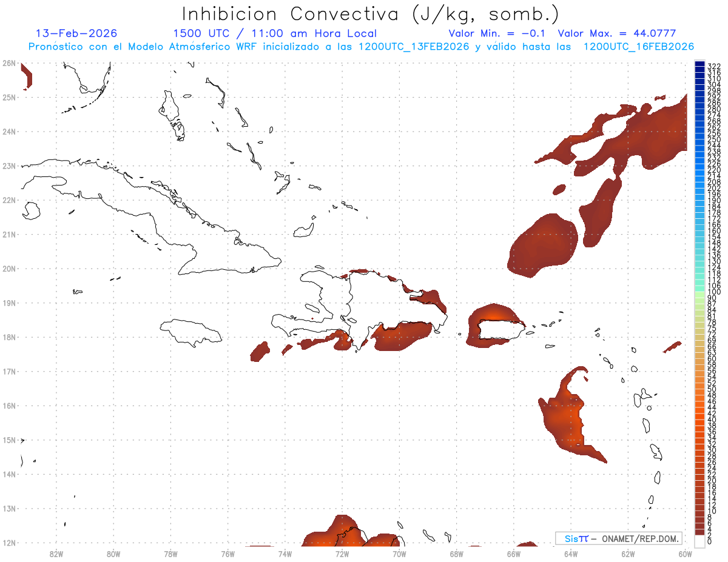
Task: Click the 25N latitude label
Action: point(8,97)
